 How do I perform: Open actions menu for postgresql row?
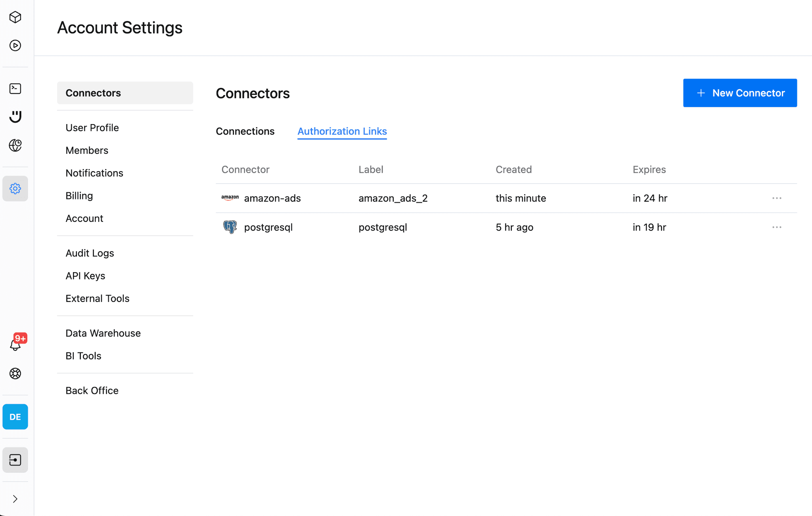777,227
